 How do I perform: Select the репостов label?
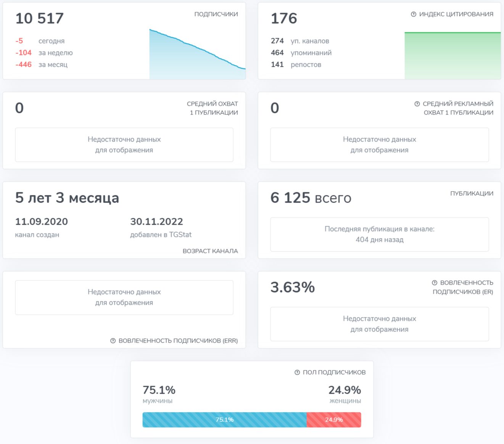pos(306,64)
